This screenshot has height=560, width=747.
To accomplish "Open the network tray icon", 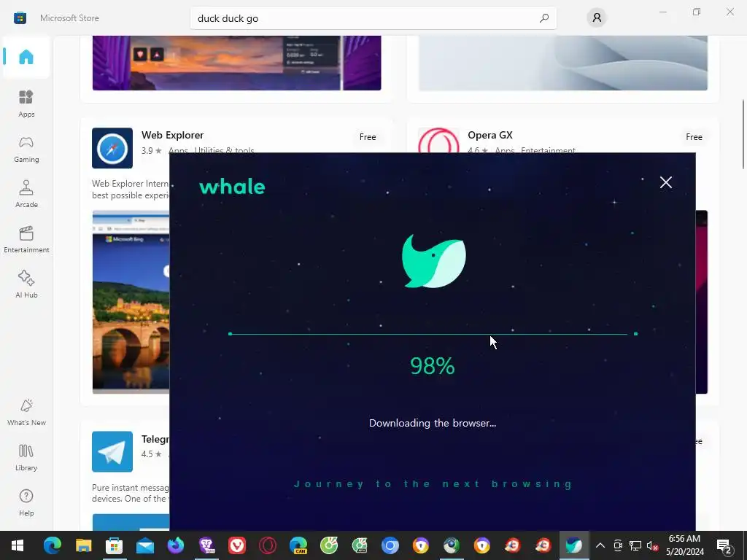I will pyautogui.click(x=635, y=545).
